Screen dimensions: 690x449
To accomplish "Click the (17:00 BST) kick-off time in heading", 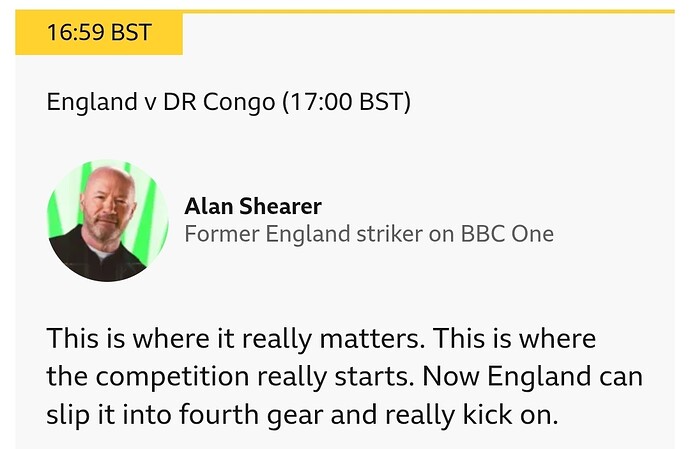I will coord(346,102).
